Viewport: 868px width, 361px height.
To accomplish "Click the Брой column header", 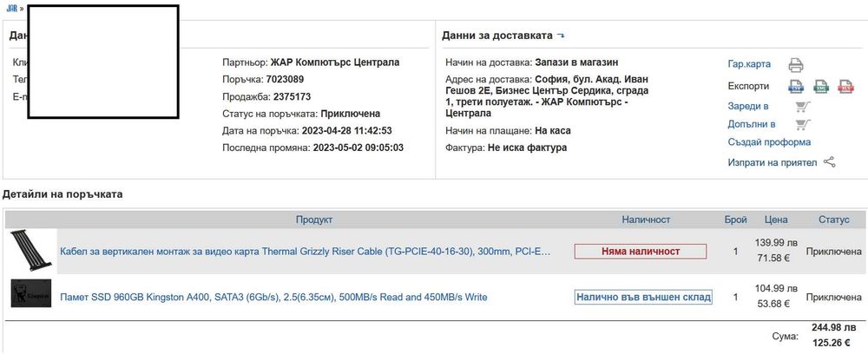I will click(x=736, y=220).
